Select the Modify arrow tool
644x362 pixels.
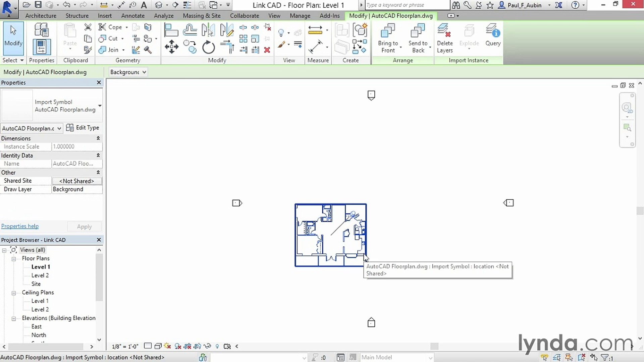click(x=13, y=38)
